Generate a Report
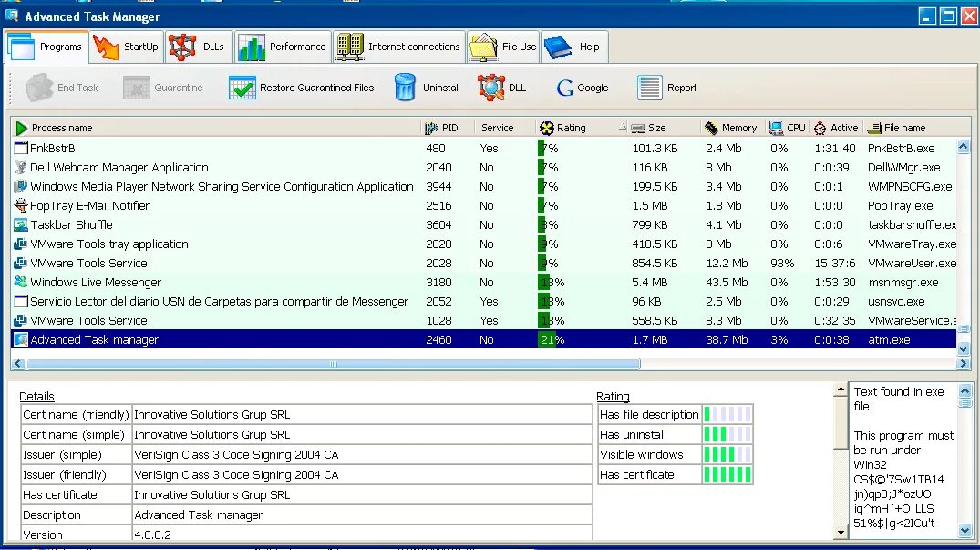 click(666, 88)
